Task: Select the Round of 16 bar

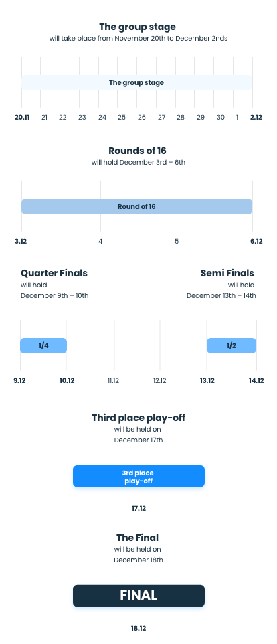Action: pos(136,207)
